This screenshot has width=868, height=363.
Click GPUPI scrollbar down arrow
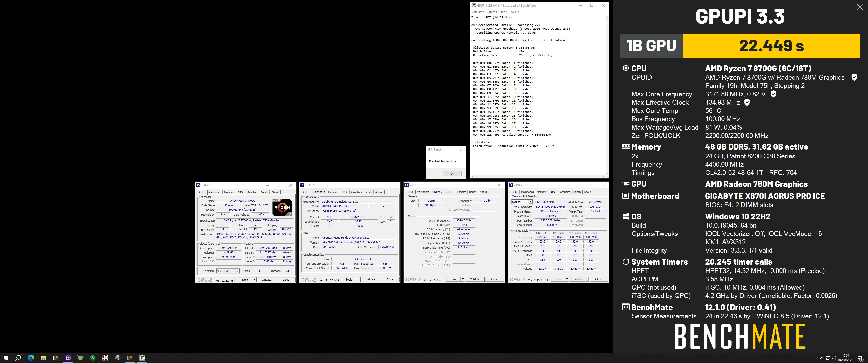tap(607, 173)
